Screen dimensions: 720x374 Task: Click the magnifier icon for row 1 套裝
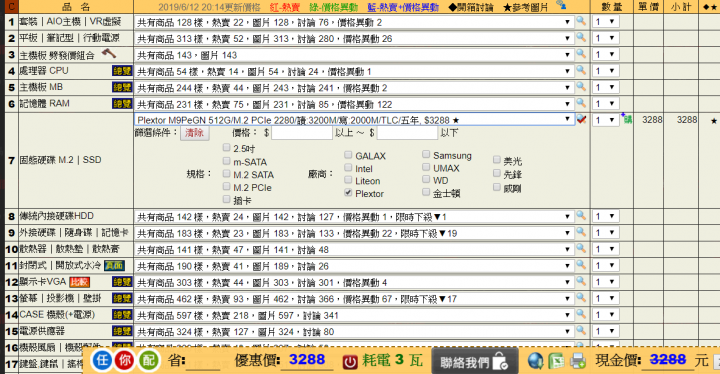coord(581,21)
